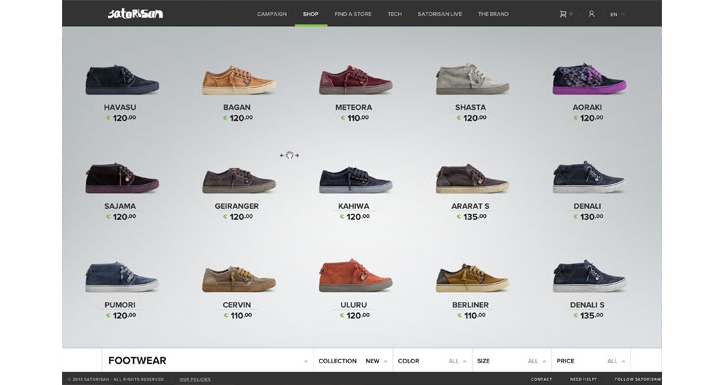Expand the Price filter dropdown

tap(591, 361)
